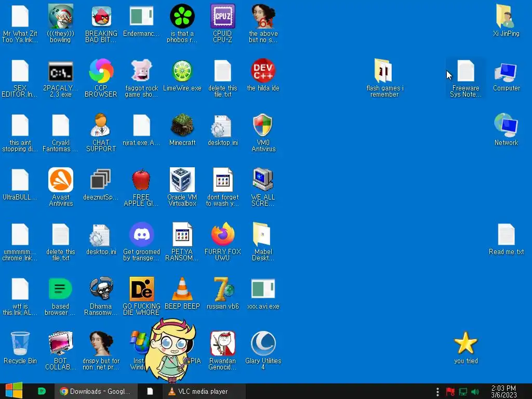Click the red flag tray icon
Screen dimensions: 532x399
click(450, 392)
